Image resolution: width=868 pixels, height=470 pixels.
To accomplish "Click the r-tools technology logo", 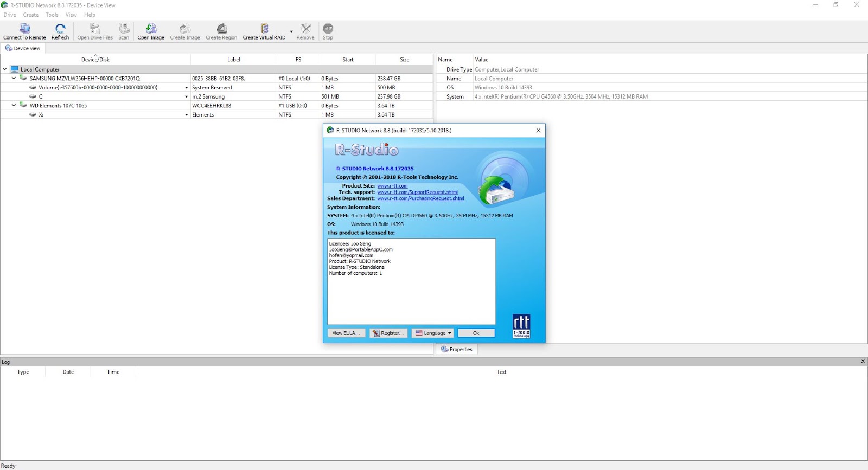I will [x=521, y=326].
